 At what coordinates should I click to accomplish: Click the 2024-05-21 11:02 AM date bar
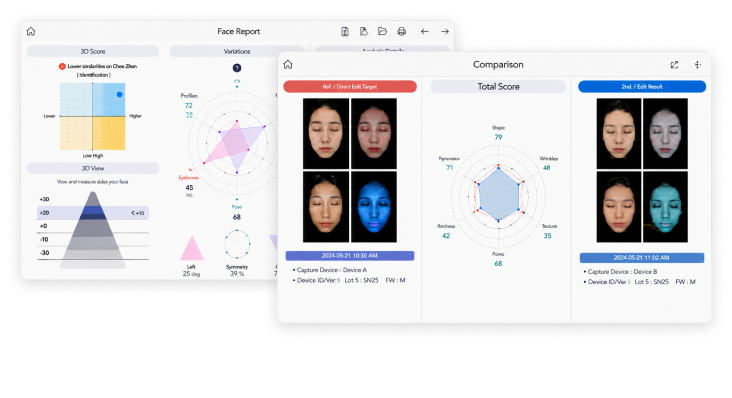click(641, 258)
